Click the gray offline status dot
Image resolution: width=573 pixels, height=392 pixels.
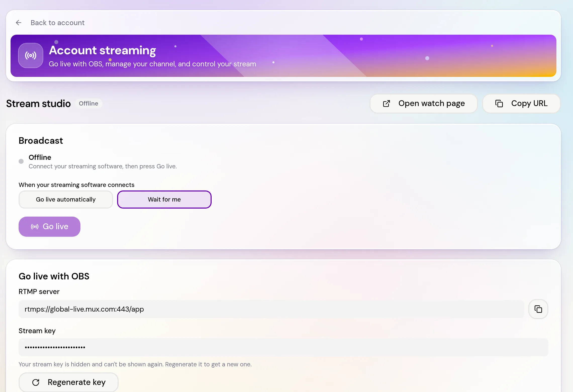(x=21, y=161)
